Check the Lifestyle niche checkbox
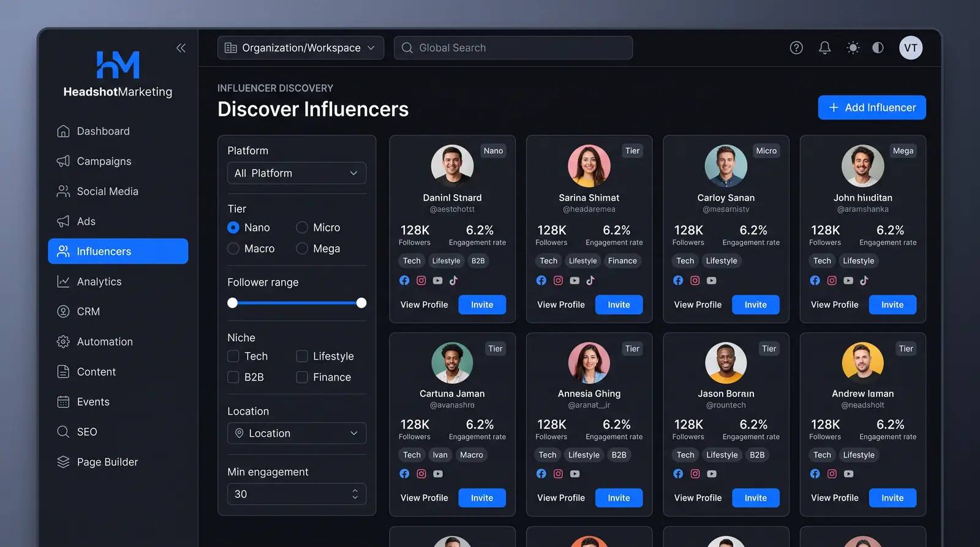The width and height of the screenshot is (980, 547). (302, 356)
